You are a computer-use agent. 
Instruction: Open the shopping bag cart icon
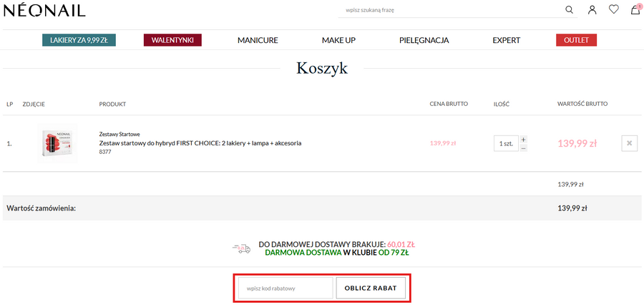click(x=635, y=10)
